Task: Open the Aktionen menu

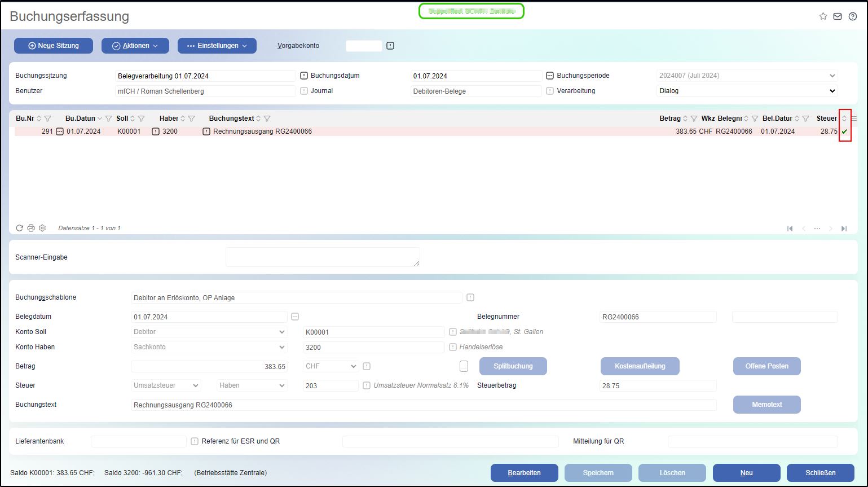Action: [135, 46]
